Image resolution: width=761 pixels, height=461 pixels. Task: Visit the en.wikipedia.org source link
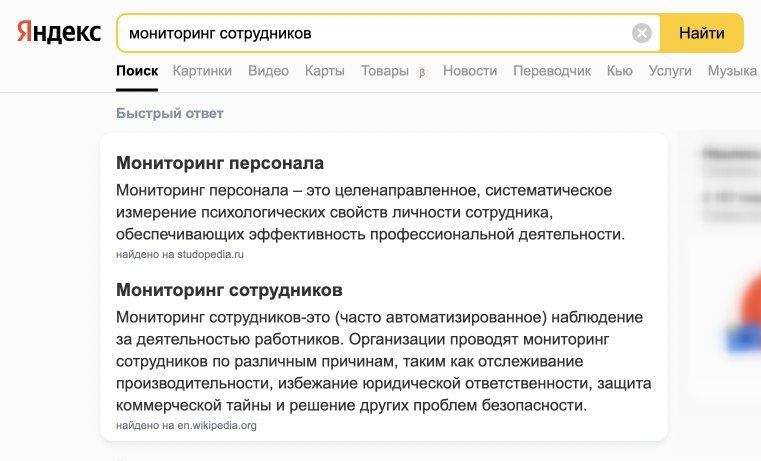point(217,425)
